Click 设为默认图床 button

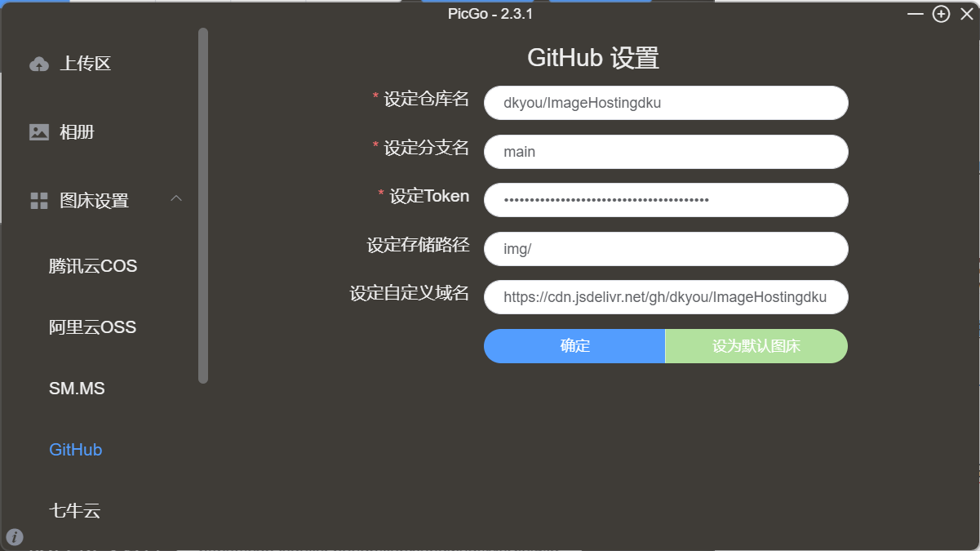click(756, 346)
